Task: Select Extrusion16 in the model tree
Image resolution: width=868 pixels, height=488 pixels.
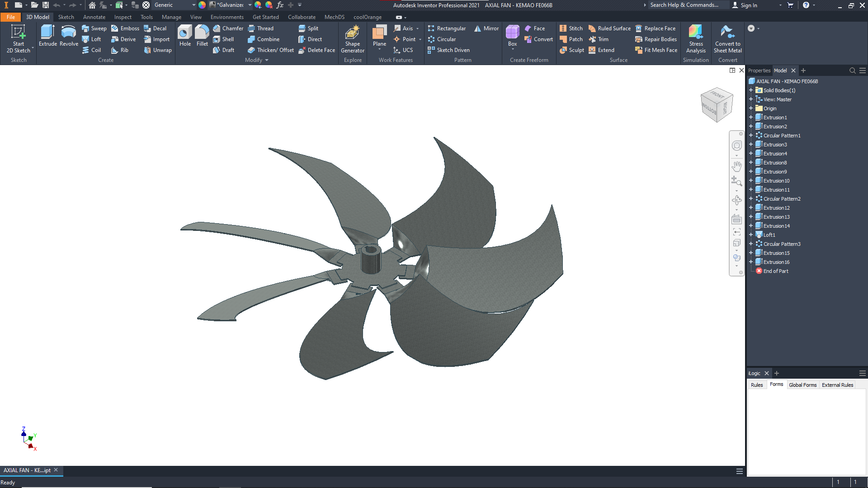Action: 776,262
